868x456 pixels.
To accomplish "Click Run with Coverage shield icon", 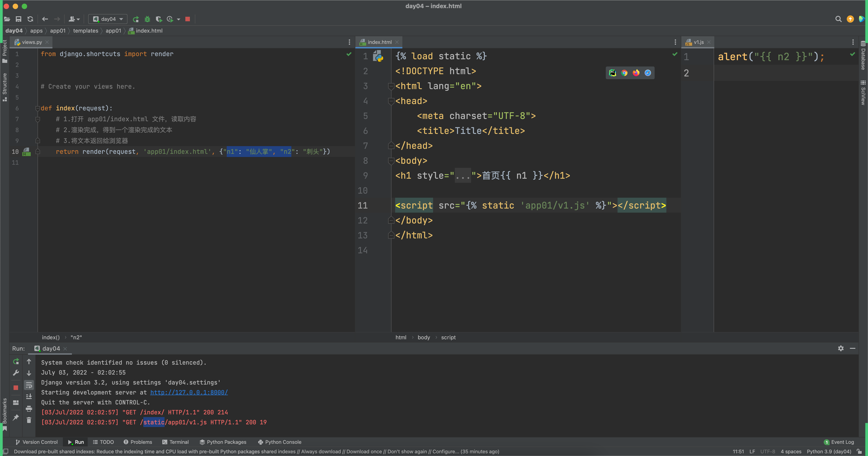I will tap(159, 19).
